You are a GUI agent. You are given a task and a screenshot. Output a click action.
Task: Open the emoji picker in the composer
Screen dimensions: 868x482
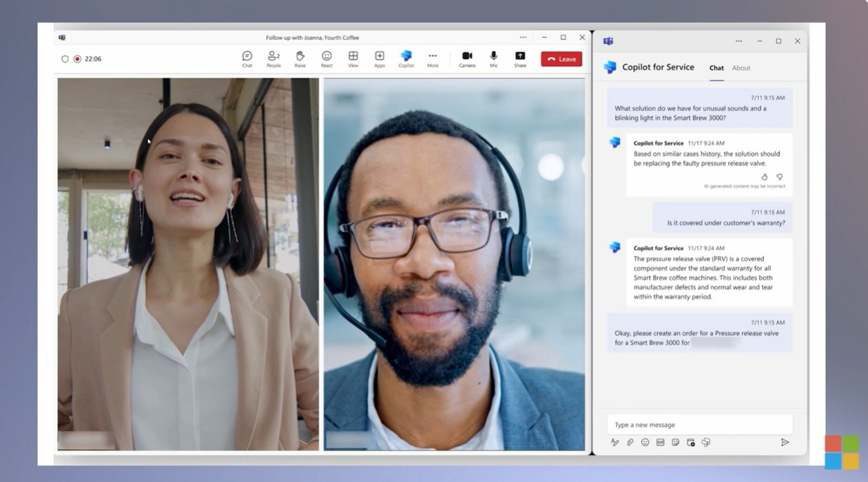pos(645,443)
